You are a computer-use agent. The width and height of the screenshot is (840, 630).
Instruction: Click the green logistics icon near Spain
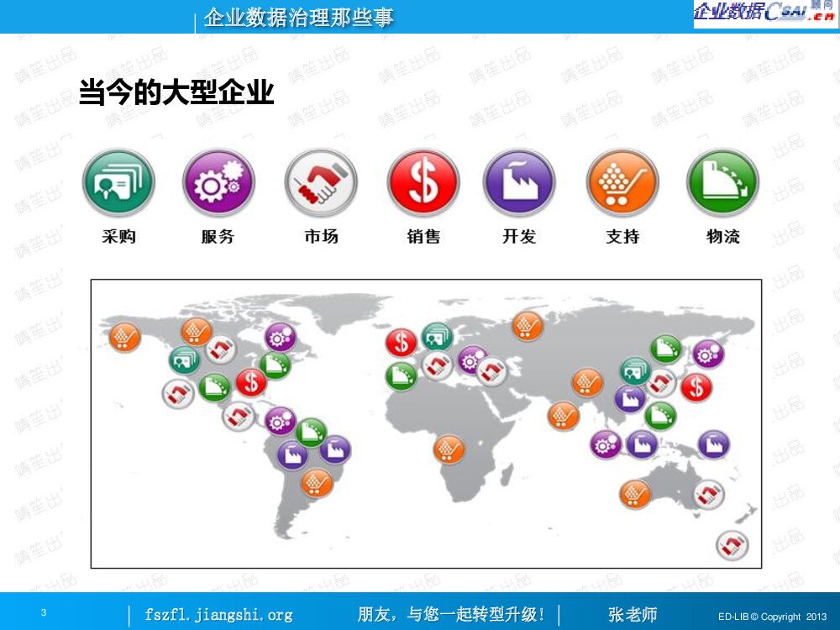[402, 375]
